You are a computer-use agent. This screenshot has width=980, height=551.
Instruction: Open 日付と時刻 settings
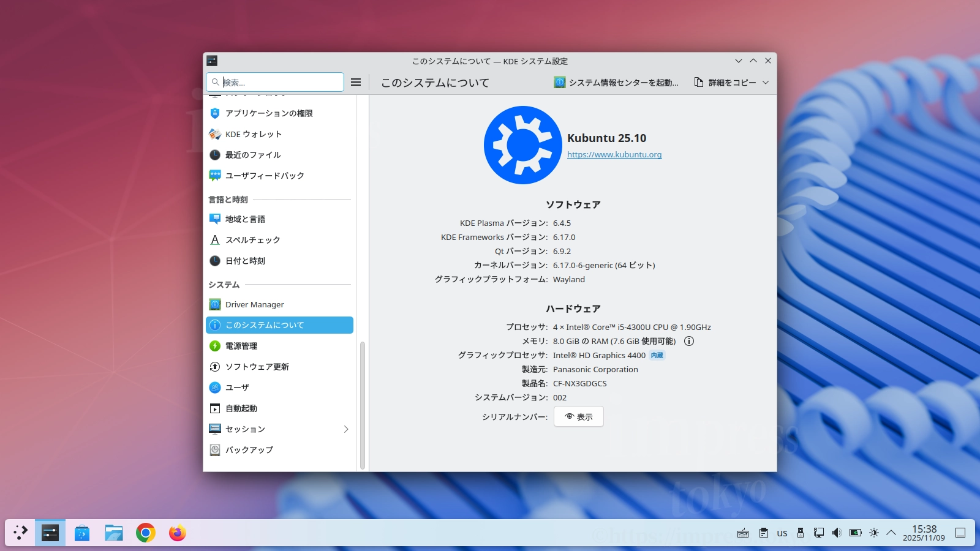pos(279,261)
